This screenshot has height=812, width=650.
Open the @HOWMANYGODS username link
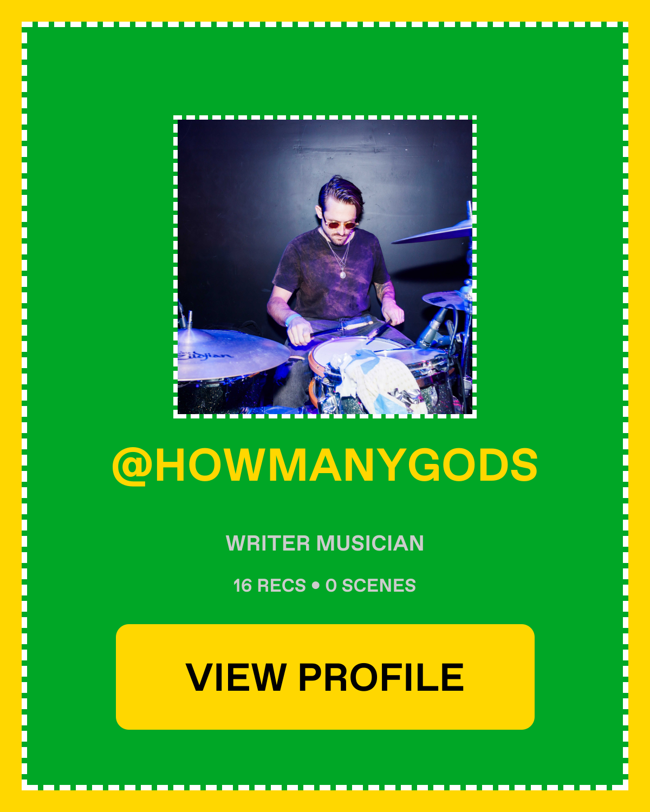coord(325,466)
